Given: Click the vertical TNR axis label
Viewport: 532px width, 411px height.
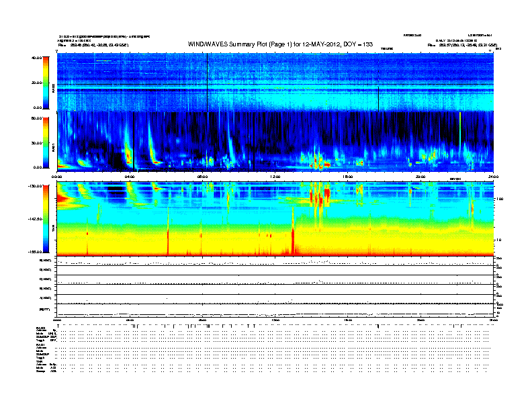Looking at the screenshot, I should point(53,229).
